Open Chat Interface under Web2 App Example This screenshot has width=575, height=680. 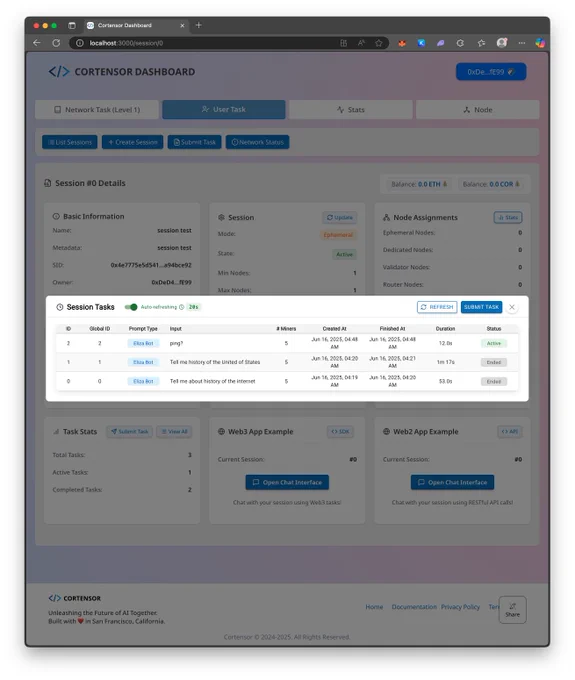click(452, 482)
